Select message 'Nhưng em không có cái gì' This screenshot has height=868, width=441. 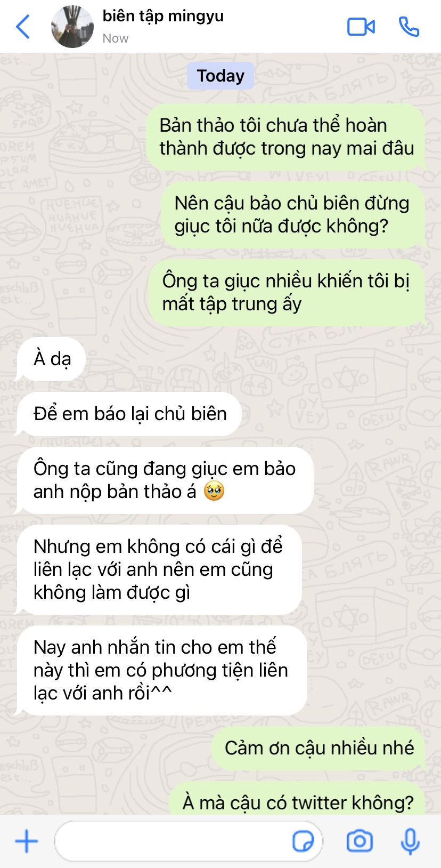click(x=159, y=569)
